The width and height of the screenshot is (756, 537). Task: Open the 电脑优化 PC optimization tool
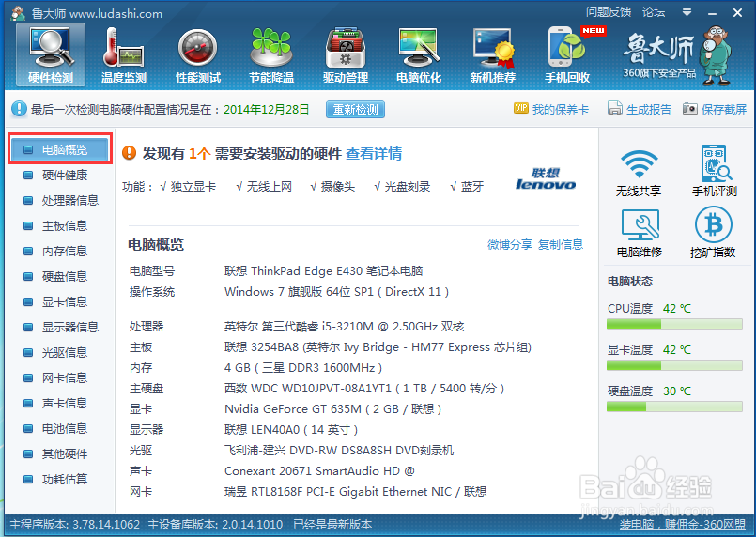pyautogui.click(x=419, y=55)
